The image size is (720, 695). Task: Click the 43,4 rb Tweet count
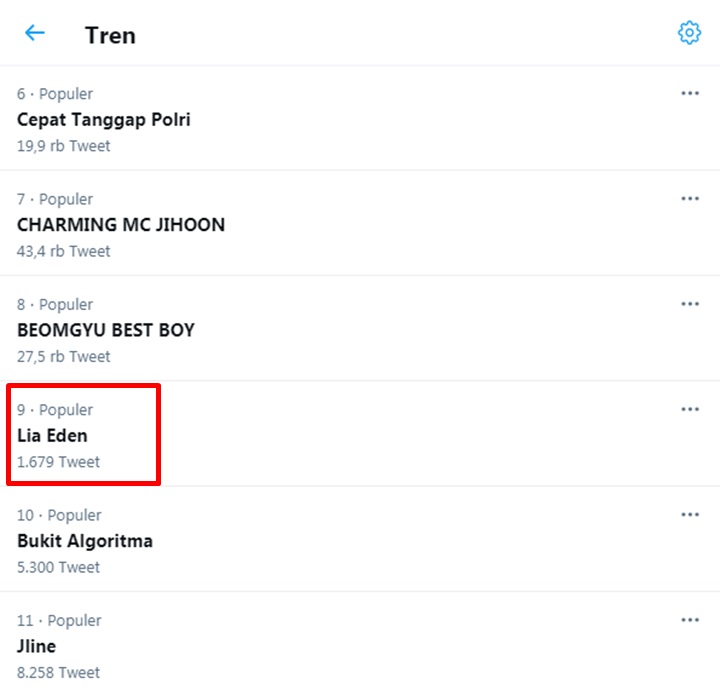[63, 251]
